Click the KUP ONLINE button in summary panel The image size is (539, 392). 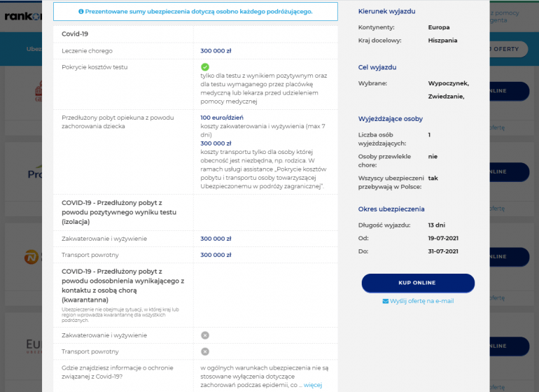[418, 283]
